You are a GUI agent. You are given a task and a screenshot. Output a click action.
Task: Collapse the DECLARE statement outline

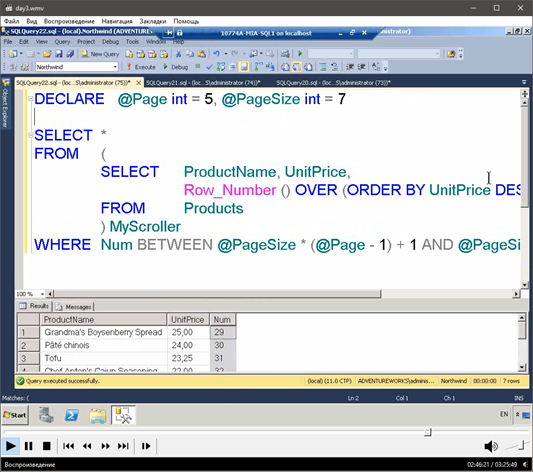click(x=31, y=99)
